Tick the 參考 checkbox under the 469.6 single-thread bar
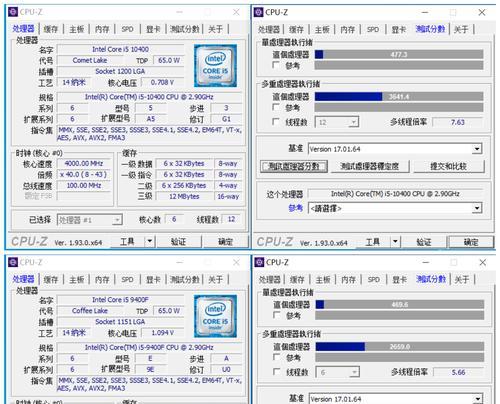The image size is (500, 404). (277, 315)
